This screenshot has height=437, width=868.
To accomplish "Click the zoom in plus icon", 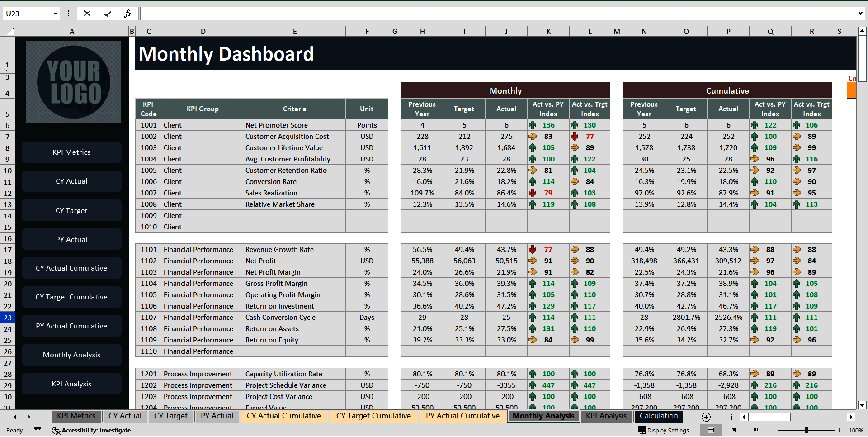I will 840,430.
